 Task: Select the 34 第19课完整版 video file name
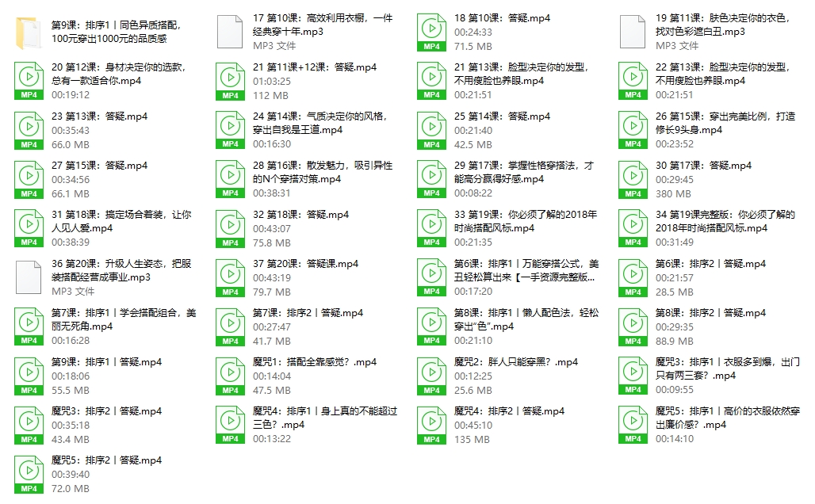(725, 221)
